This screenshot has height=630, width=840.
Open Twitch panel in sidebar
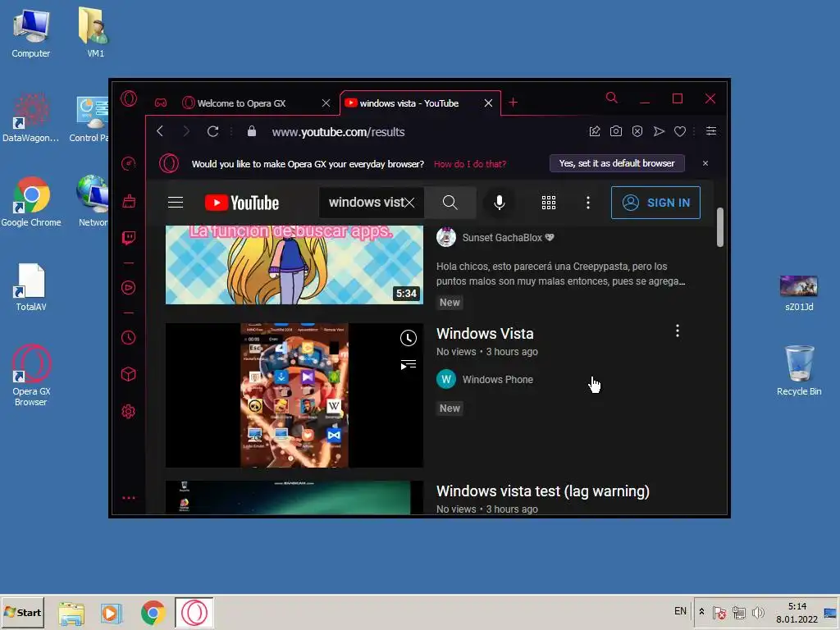click(129, 238)
